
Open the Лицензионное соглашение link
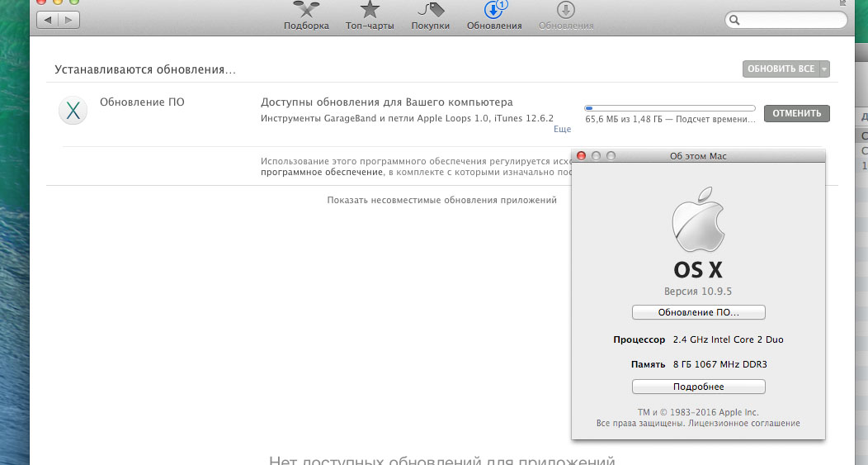pos(744,423)
